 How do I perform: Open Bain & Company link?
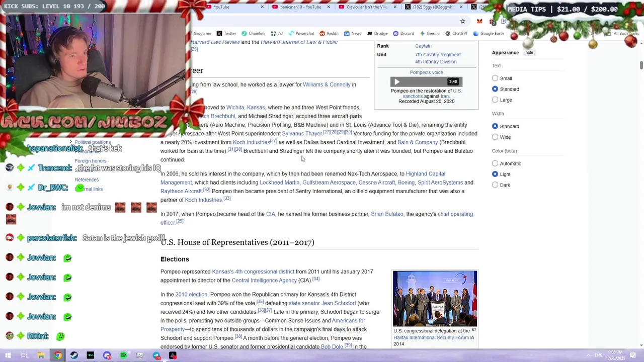coord(418,142)
